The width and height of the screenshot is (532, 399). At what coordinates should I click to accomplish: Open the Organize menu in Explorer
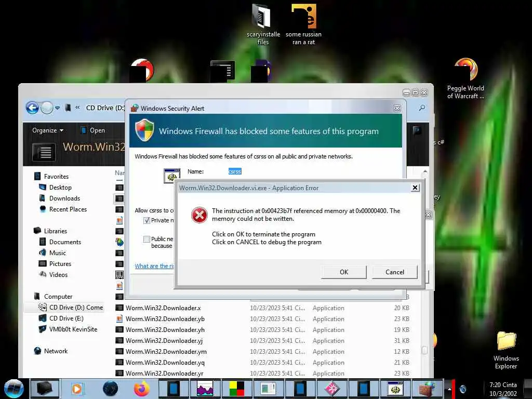tap(47, 130)
